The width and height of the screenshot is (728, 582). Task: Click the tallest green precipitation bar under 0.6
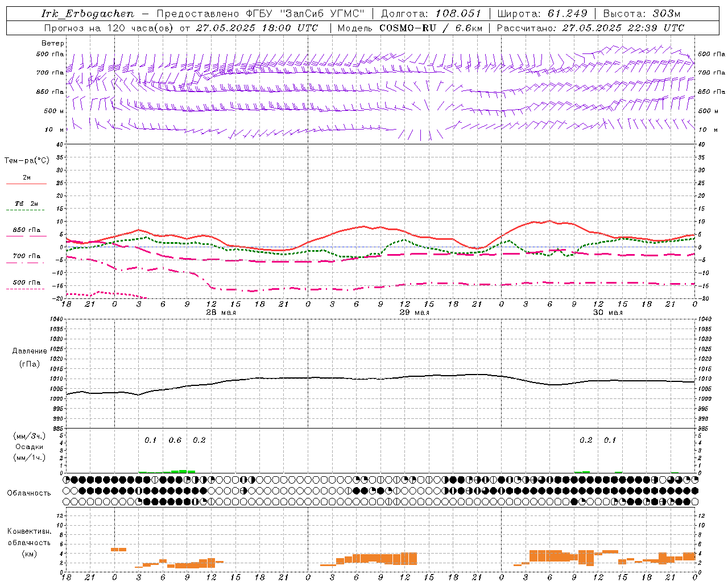coord(183,471)
